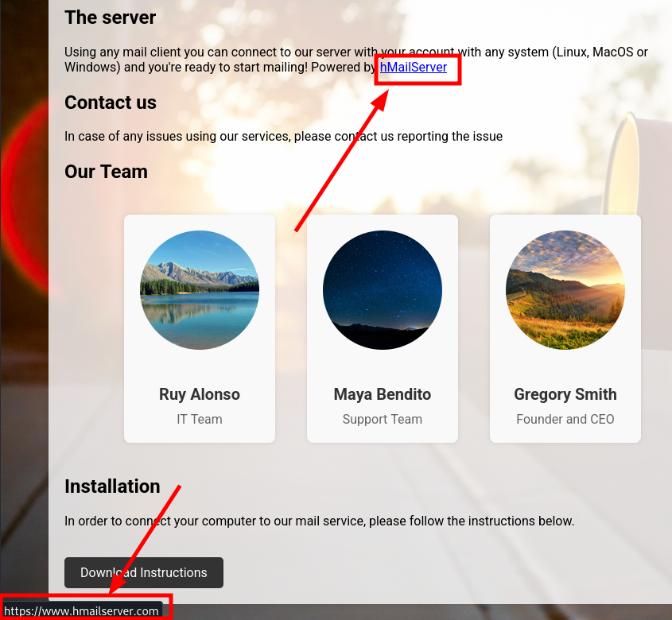Image resolution: width=672 pixels, height=620 pixels.
Task: Click the name Maya Bendito
Action: tap(383, 394)
